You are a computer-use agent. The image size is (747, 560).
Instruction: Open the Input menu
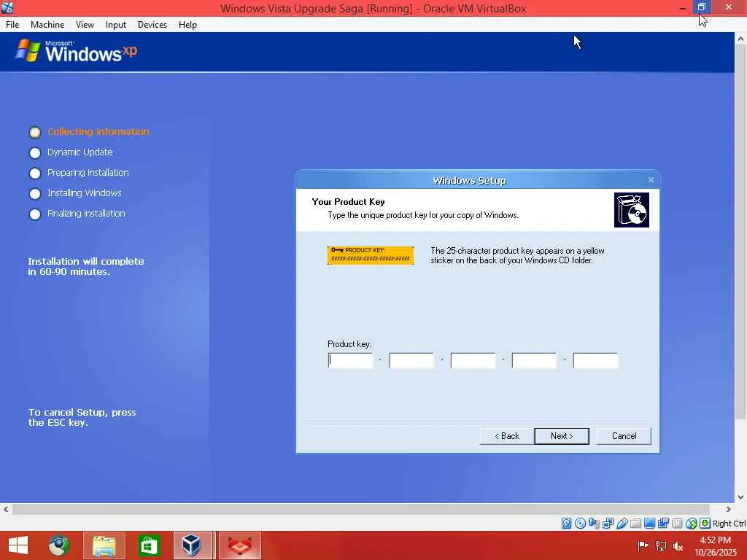[x=116, y=25]
